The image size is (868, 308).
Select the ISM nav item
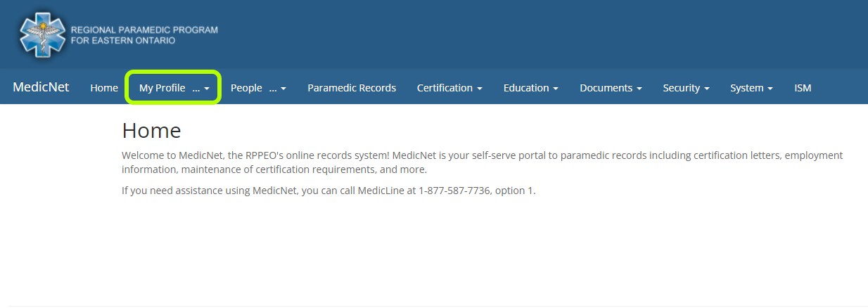pos(803,88)
